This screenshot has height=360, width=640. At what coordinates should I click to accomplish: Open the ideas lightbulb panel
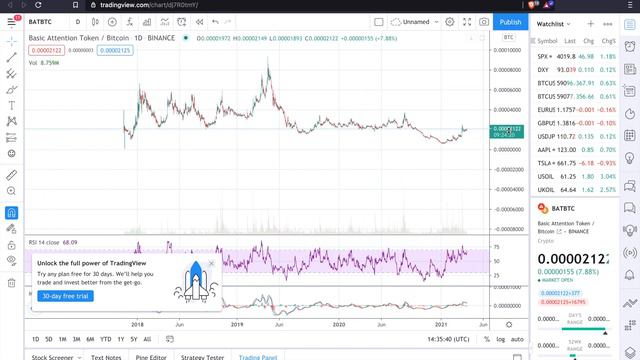[x=630, y=158]
